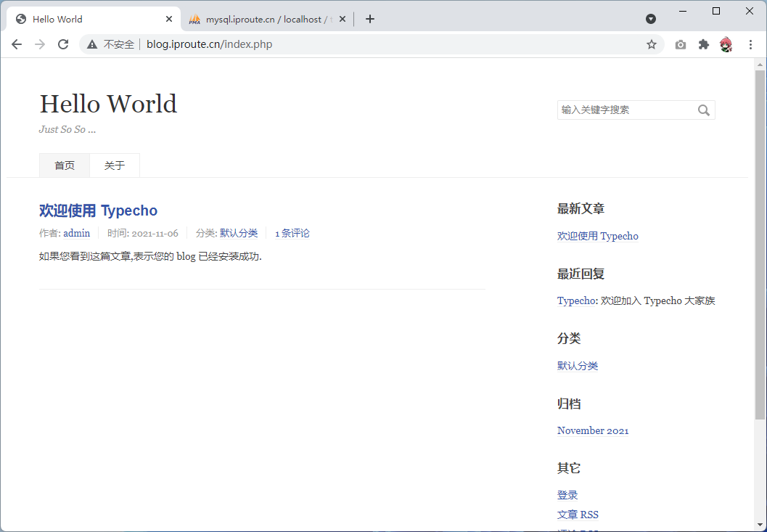Click the insecure site warning icon
Image resolution: width=767 pixels, height=532 pixels.
click(92, 44)
